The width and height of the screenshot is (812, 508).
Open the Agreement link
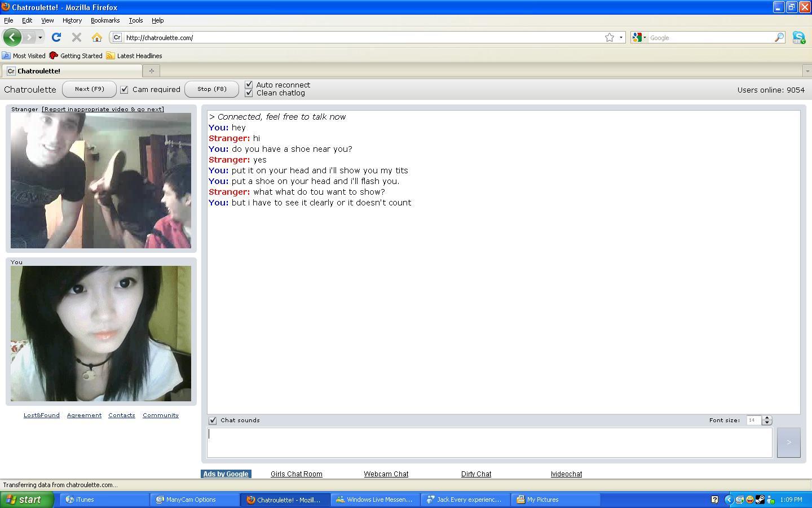pyautogui.click(x=84, y=415)
